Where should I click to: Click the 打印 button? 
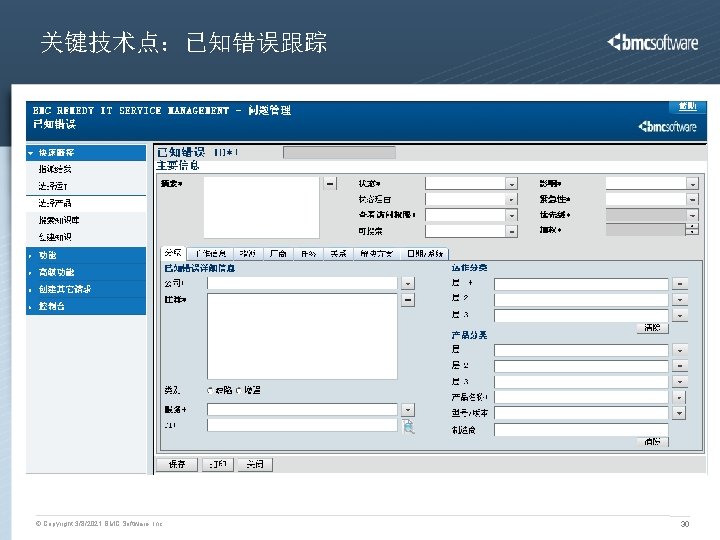pyautogui.click(x=218, y=464)
